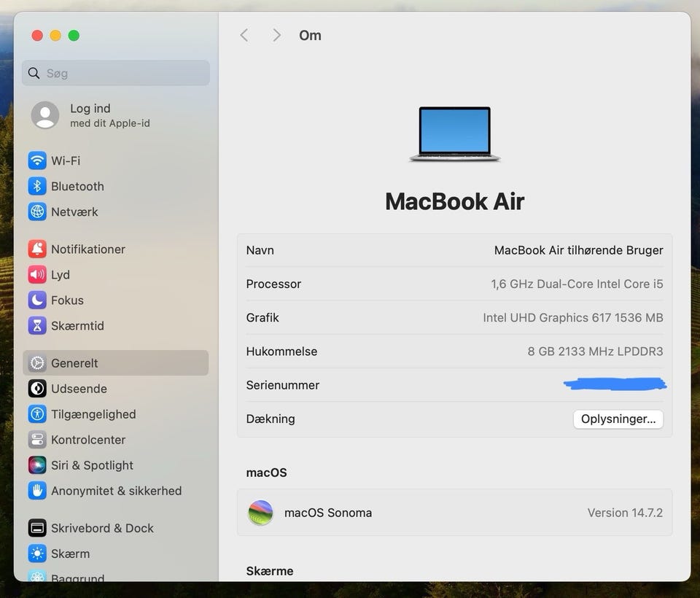700x598 pixels.
Task: Open the Bluetooth icon in sidebar
Action: [37, 186]
